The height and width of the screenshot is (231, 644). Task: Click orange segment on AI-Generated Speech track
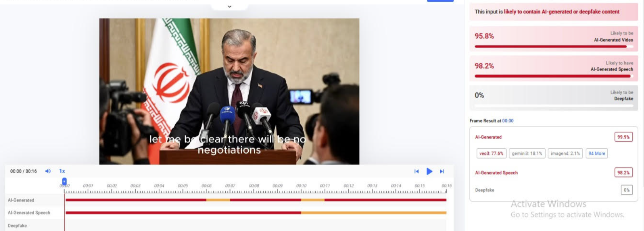pos(373,213)
